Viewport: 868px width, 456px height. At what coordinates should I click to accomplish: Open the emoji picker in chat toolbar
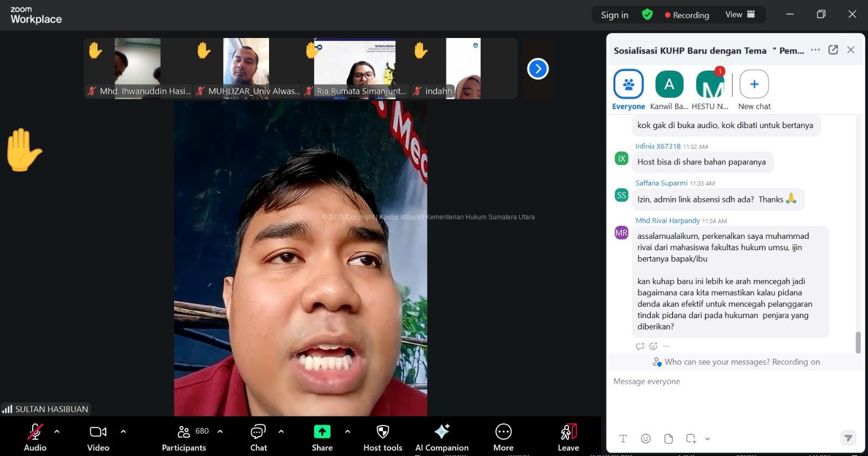(646, 439)
